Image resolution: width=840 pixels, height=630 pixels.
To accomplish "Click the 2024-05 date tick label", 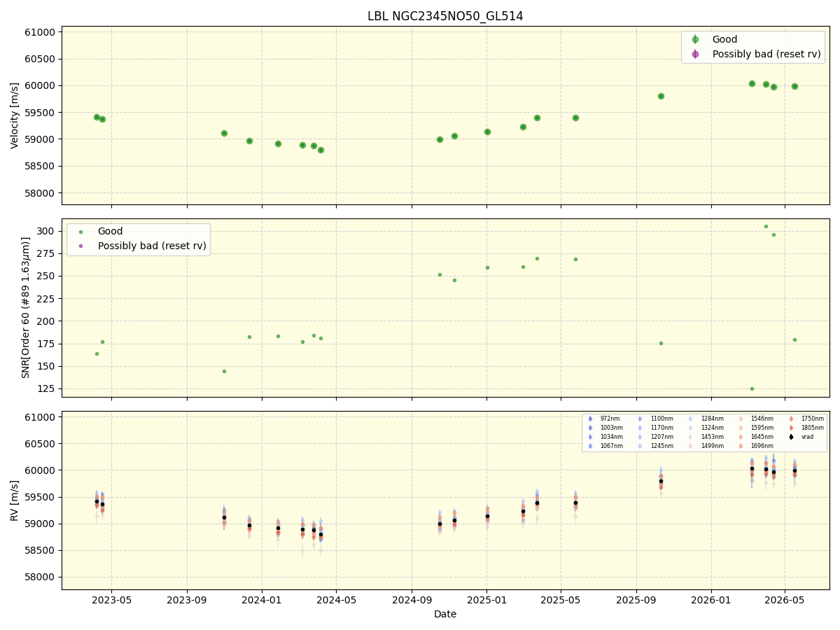I will click(336, 599).
